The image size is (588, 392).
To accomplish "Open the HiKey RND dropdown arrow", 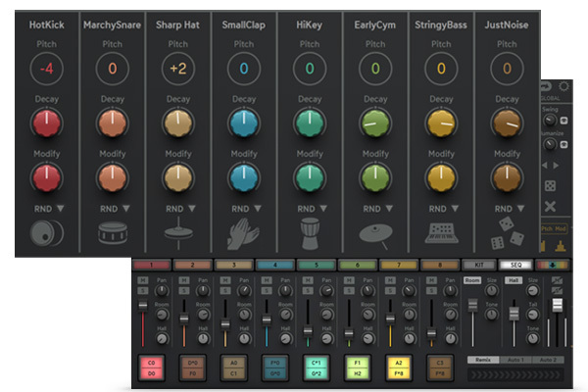I will [x=323, y=208].
